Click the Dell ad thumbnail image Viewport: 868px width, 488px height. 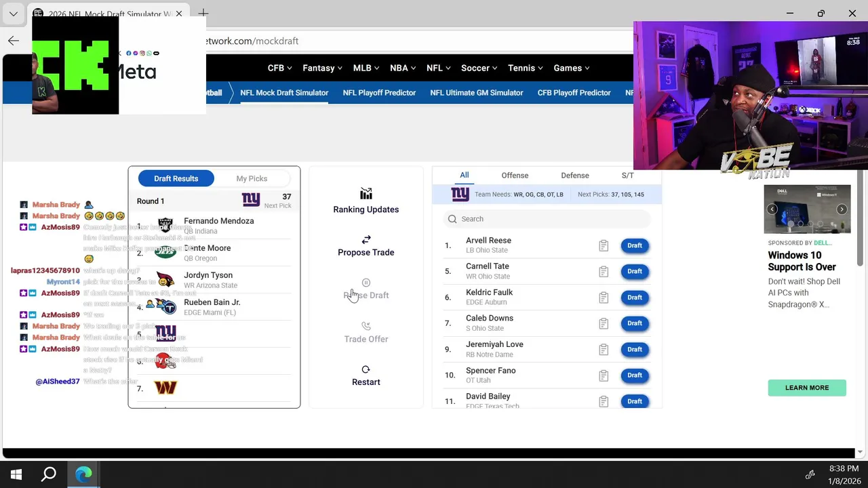tap(807, 209)
